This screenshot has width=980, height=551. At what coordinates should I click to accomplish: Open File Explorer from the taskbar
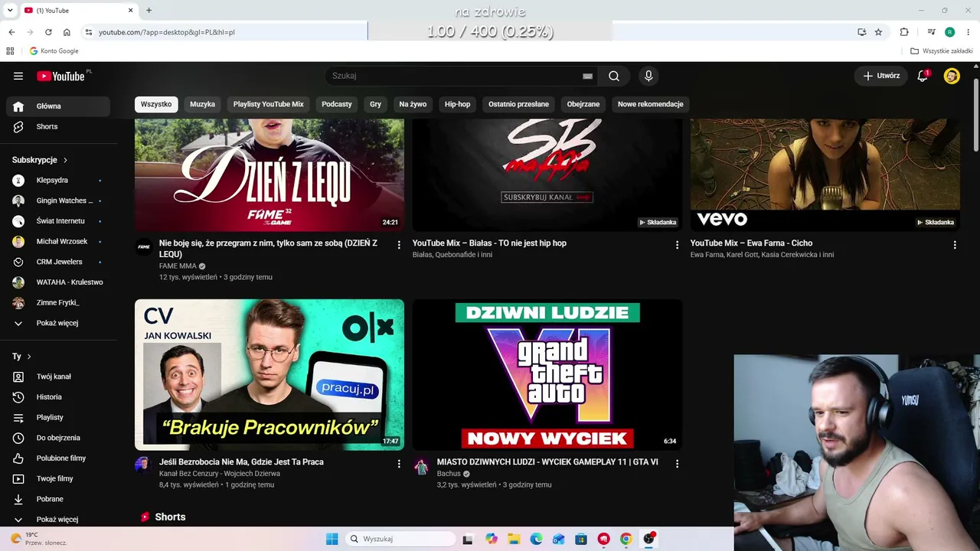pos(514,539)
